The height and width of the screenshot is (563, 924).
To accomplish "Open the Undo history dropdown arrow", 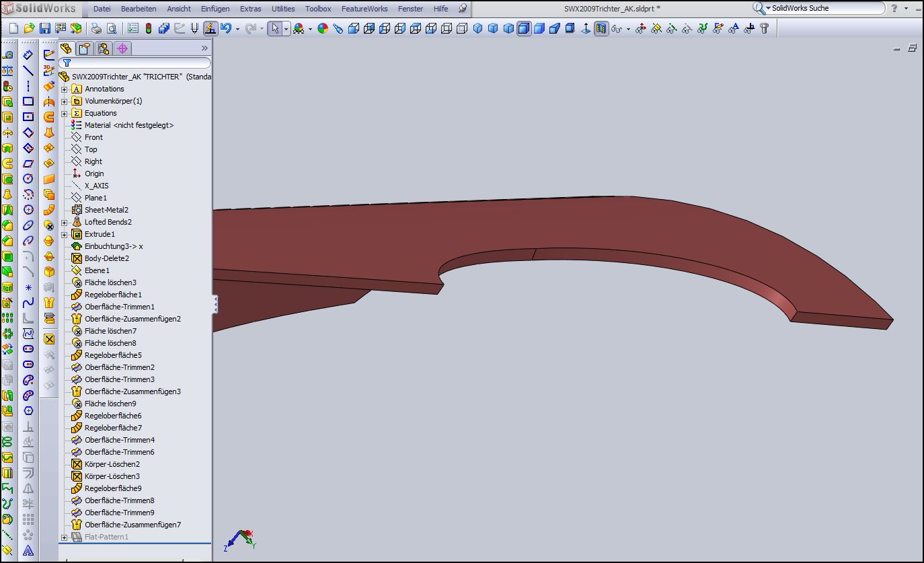I will click(x=237, y=30).
